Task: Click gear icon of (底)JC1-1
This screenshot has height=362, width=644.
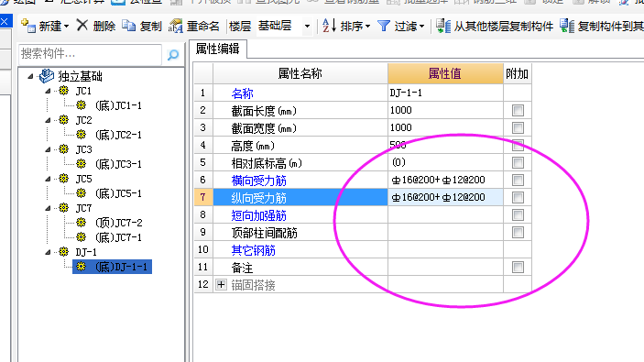Action: coord(82,105)
